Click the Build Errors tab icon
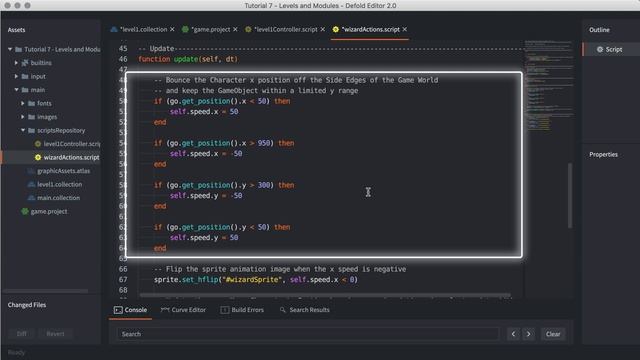 point(224,310)
